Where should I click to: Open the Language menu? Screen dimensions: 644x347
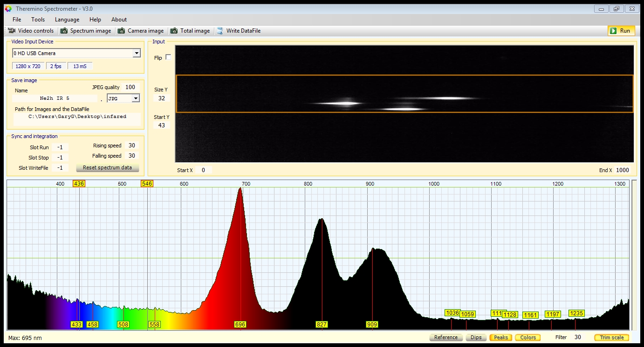tap(67, 20)
